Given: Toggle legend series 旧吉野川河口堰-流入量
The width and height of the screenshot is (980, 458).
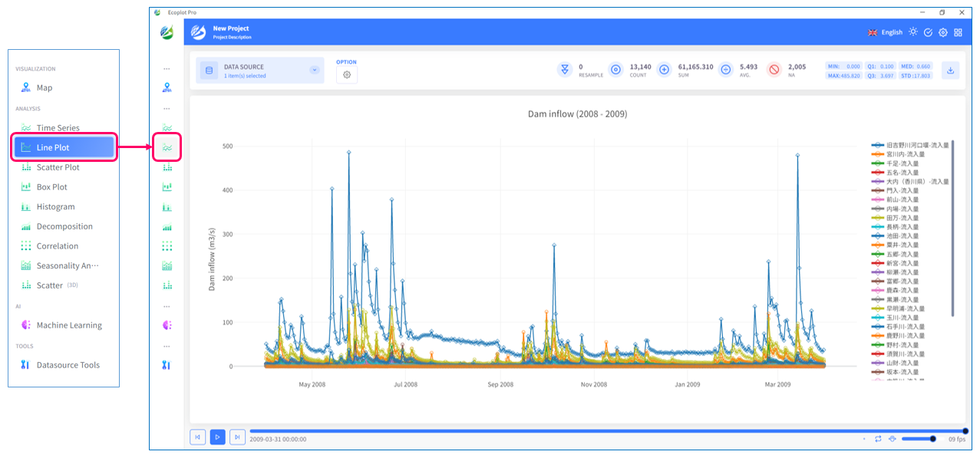Looking at the screenshot, I should [910, 145].
